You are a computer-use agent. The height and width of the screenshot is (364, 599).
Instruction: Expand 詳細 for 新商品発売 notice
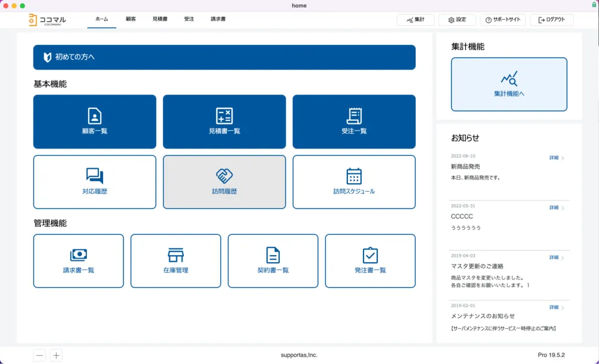pos(556,158)
